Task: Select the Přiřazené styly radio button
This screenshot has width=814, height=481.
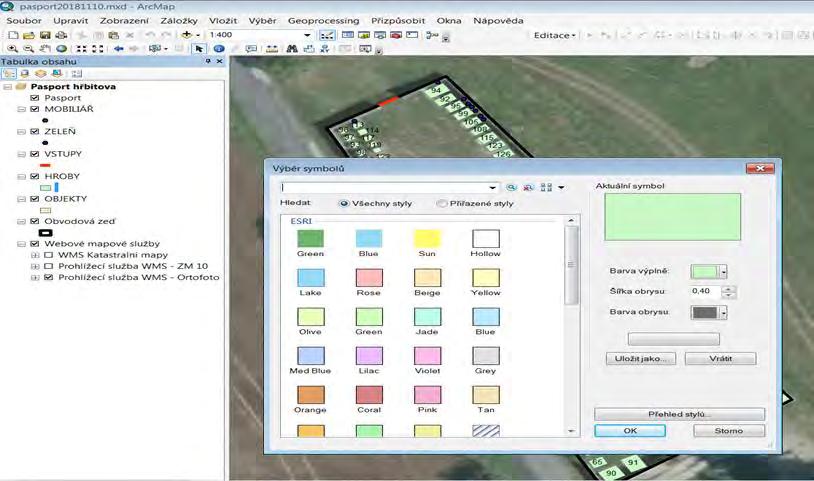Action: pos(441,203)
